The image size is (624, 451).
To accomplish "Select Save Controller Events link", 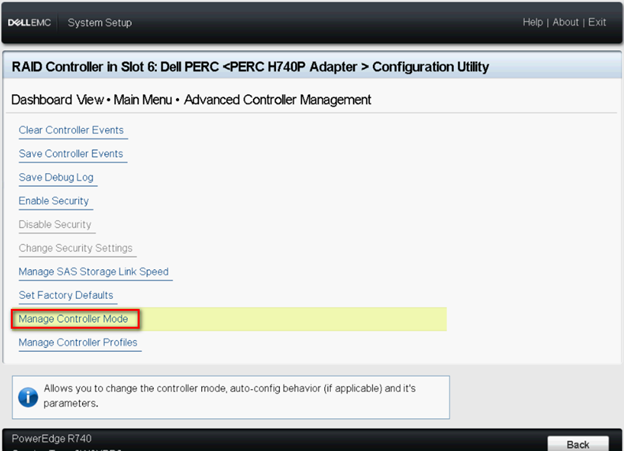I will click(x=71, y=154).
